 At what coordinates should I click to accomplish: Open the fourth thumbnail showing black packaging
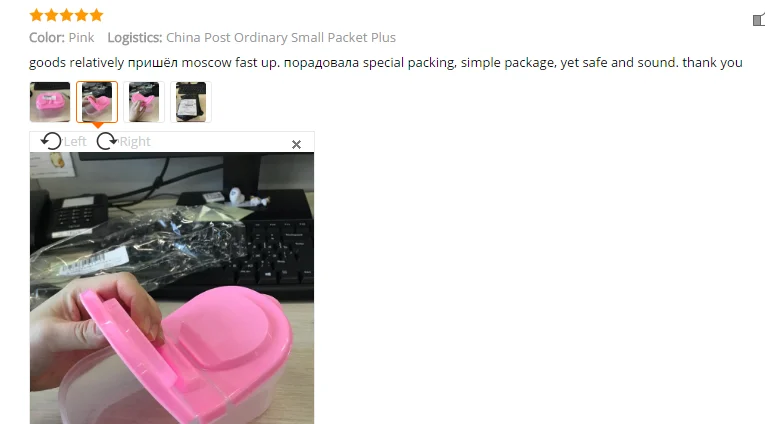click(191, 102)
